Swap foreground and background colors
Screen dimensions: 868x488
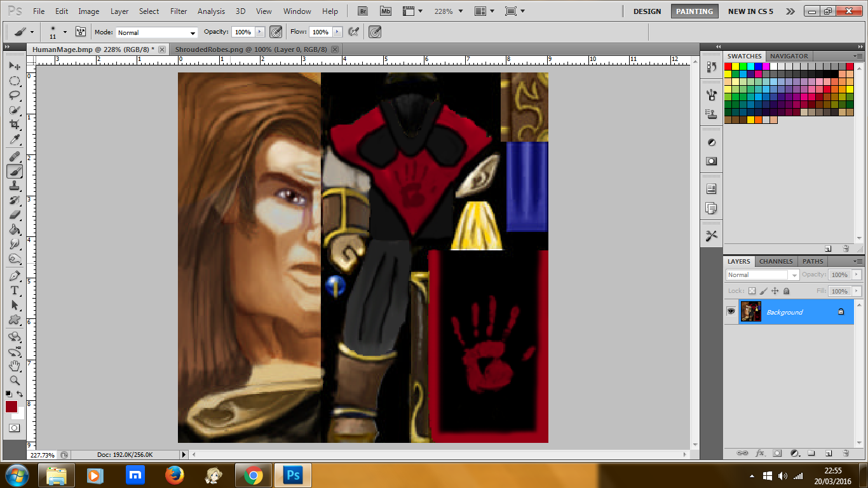coord(20,395)
